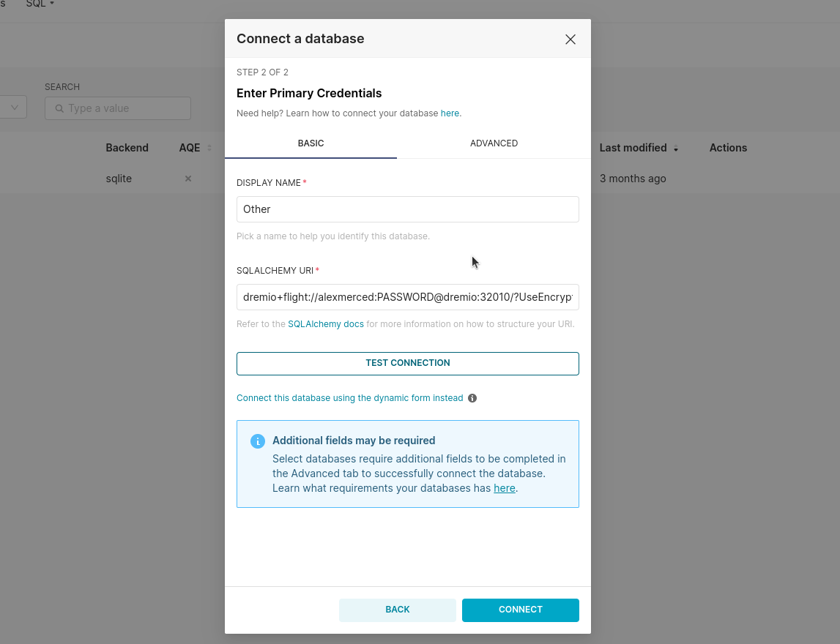This screenshot has height=644, width=840.
Task: Open the SQLAlchemy docs link
Action: coord(325,323)
